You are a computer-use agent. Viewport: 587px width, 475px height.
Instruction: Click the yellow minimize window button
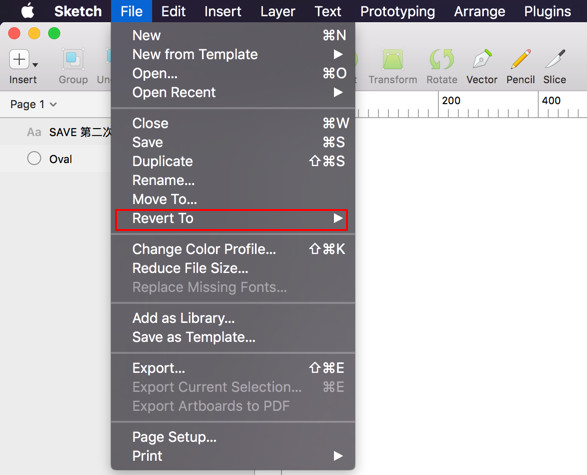point(34,33)
